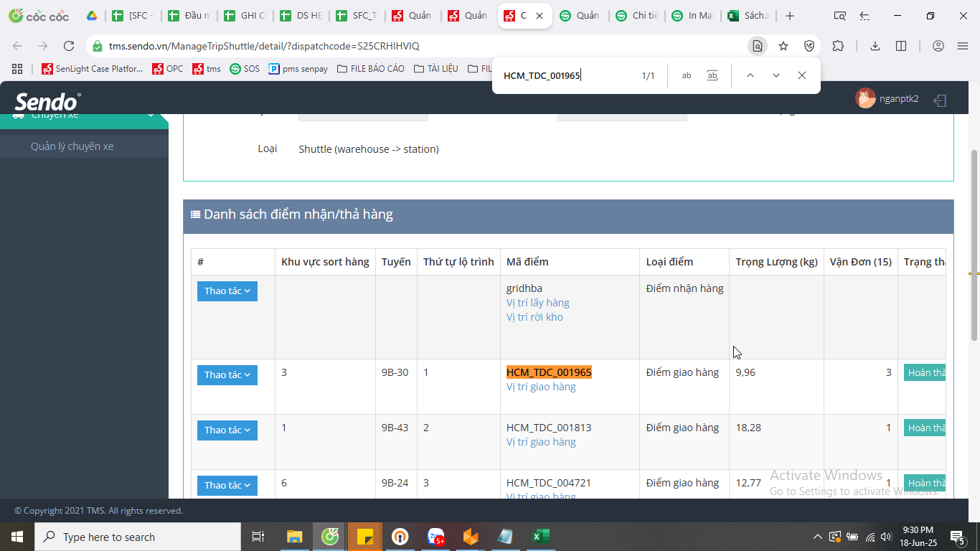This screenshot has width=980, height=551.
Task: Open the tab search icon in title bar
Action: pos(840,16)
